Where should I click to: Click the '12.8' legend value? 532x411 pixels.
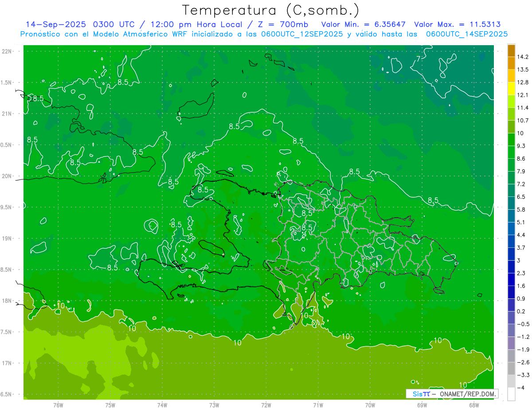pos(523,82)
